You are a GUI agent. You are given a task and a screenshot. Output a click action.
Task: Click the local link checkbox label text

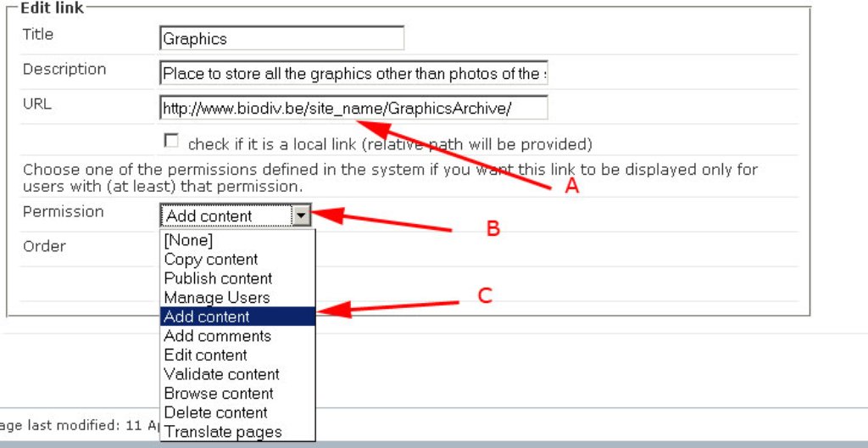point(390,145)
